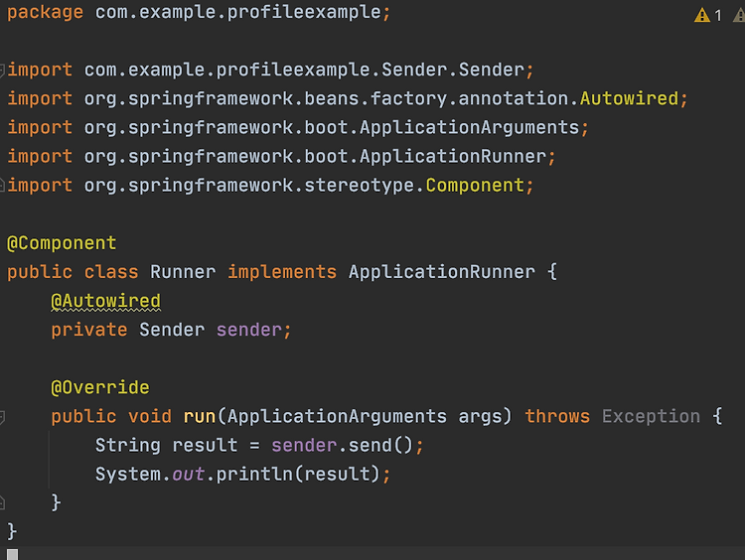This screenshot has height=560, width=745.
Task: Click the 'private' keyword
Action: tap(89, 330)
